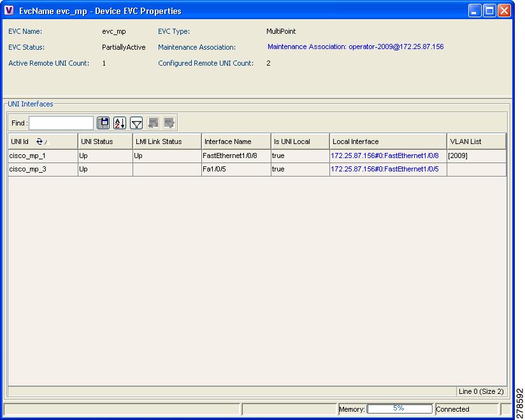Sort by the Interface Name column header

coord(236,141)
